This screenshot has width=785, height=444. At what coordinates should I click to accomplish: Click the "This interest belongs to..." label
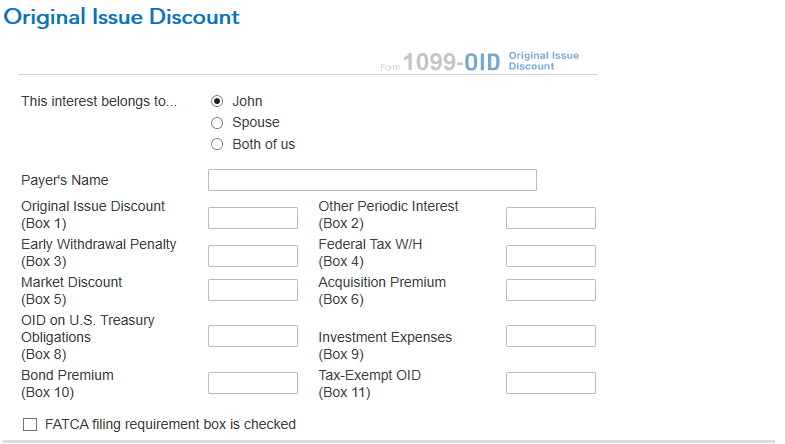(98, 101)
